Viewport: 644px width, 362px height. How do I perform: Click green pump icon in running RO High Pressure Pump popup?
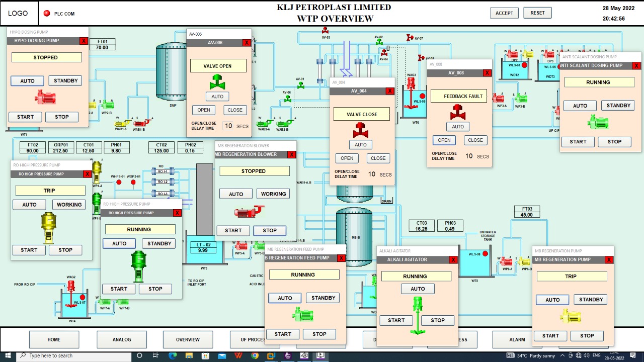click(x=138, y=266)
